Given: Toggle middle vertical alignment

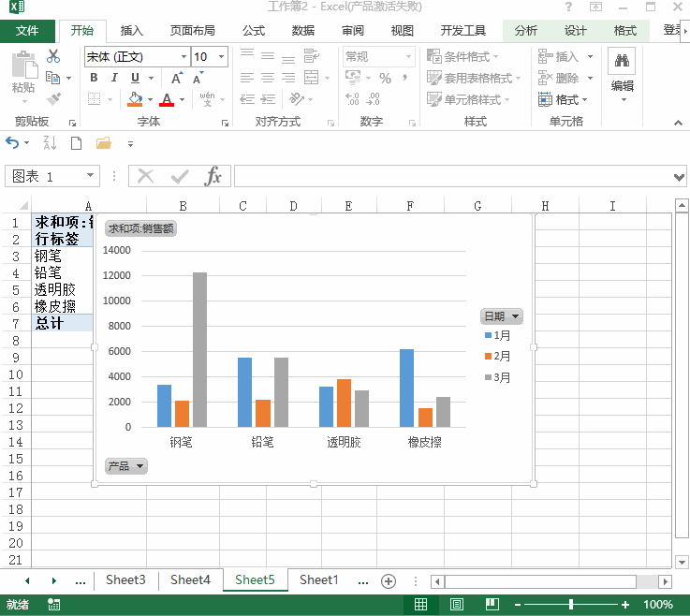Looking at the screenshot, I should (x=268, y=56).
